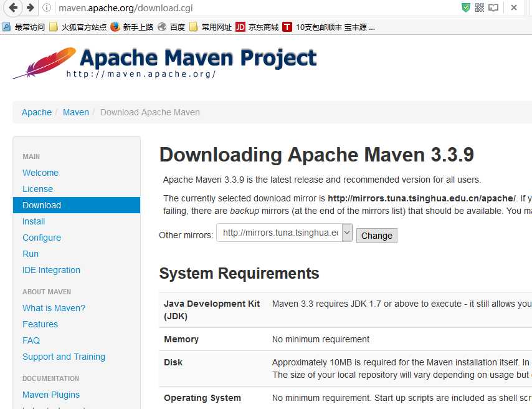Click the System Requirements heading
Viewport: 532px width, 409px height.
(x=239, y=274)
